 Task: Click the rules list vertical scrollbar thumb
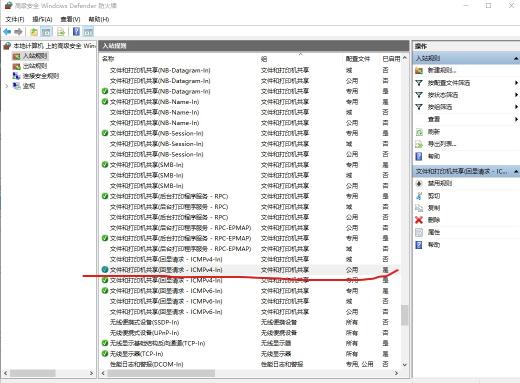click(x=404, y=315)
